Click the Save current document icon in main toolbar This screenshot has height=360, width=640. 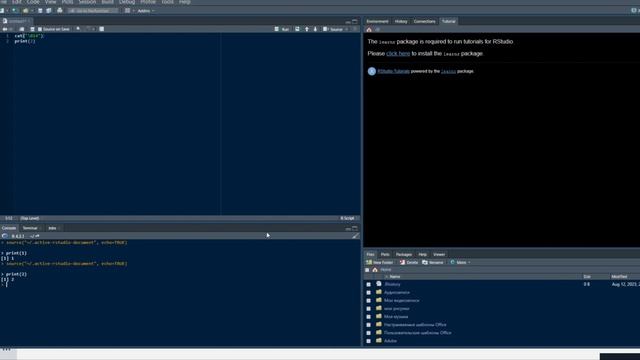tap(40, 11)
